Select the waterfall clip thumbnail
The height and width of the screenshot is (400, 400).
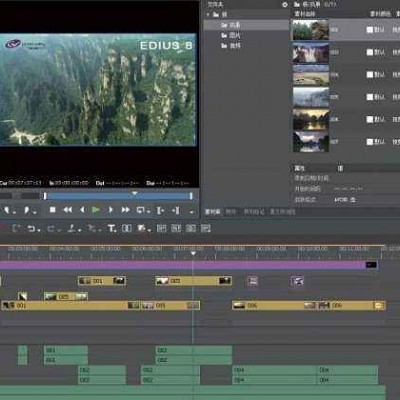[x=311, y=52]
